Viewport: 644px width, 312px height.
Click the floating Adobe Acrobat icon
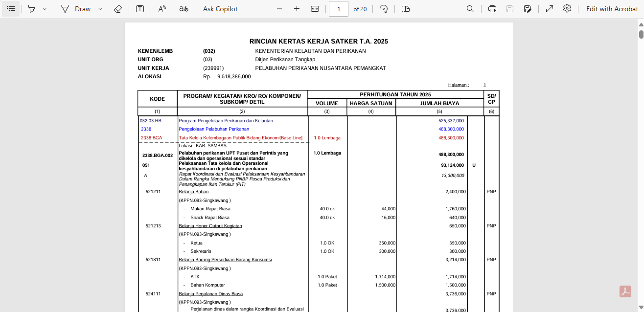click(625, 291)
